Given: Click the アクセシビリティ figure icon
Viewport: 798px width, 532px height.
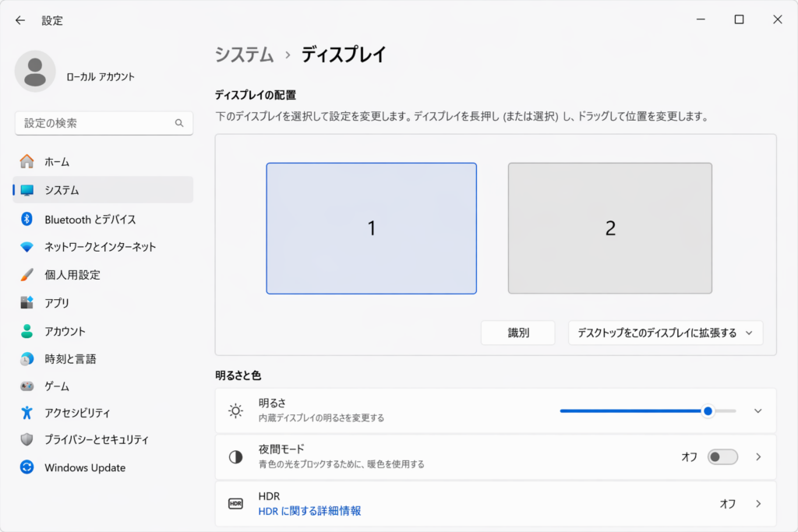Looking at the screenshot, I should pyautogui.click(x=27, y=413).
